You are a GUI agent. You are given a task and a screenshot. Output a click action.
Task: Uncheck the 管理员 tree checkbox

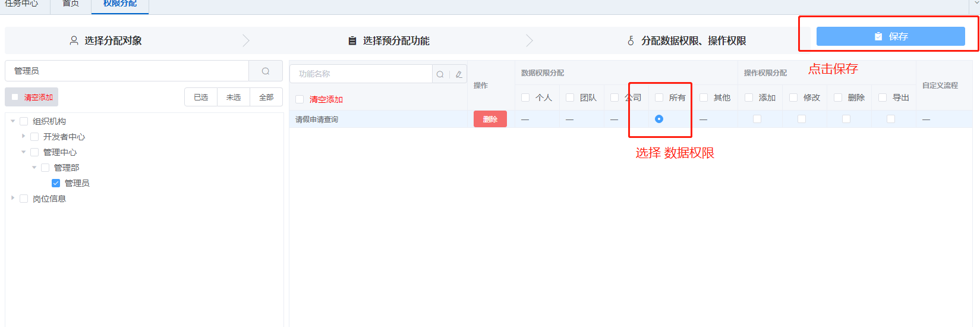click(x=56, y=183)
